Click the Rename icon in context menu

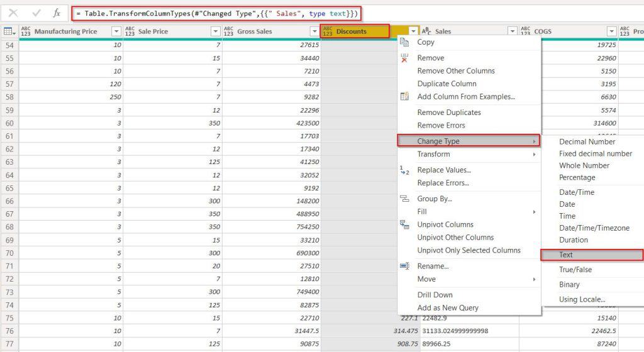(x=404, y=266)
